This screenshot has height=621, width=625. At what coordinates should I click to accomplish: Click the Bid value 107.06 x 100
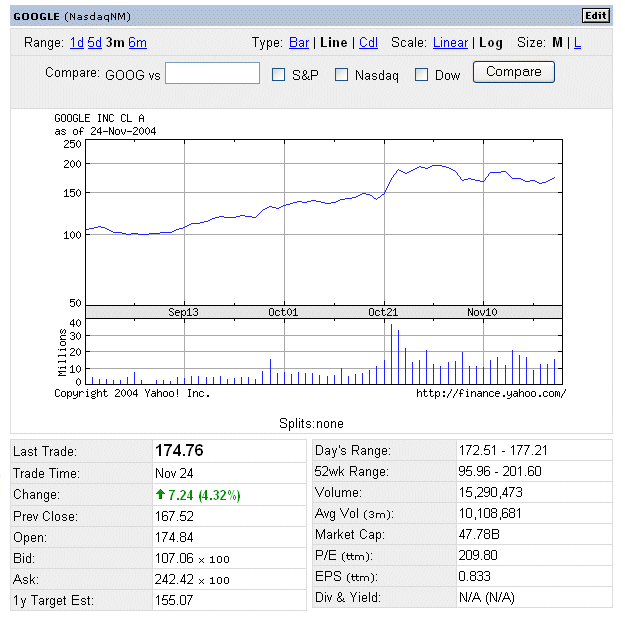(192, 558)
